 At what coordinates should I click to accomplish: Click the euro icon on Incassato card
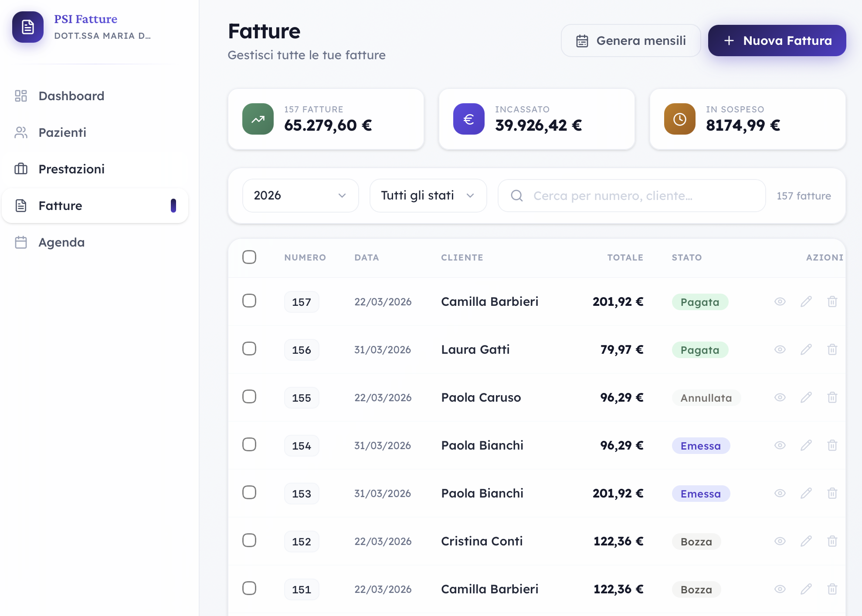[468, 119]
